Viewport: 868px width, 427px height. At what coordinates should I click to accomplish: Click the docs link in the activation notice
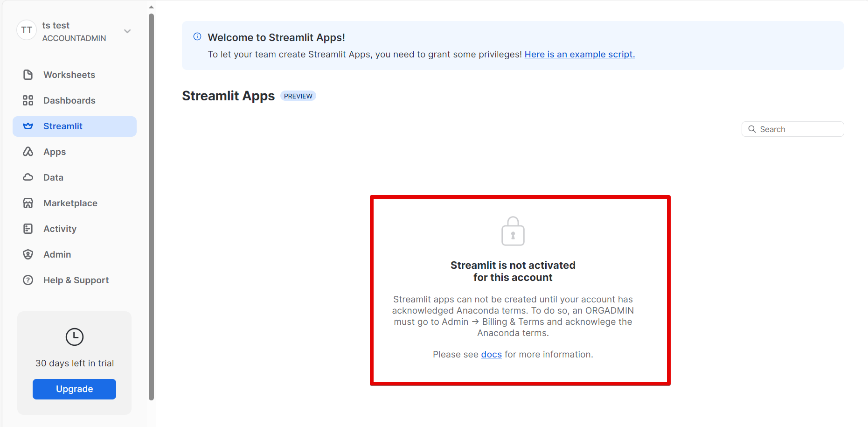[x=491, y=354]
